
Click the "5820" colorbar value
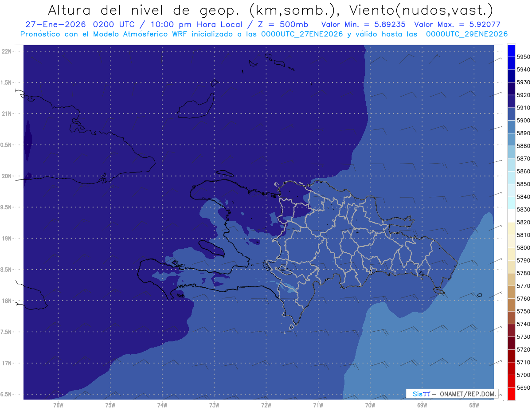click(523, 222)
